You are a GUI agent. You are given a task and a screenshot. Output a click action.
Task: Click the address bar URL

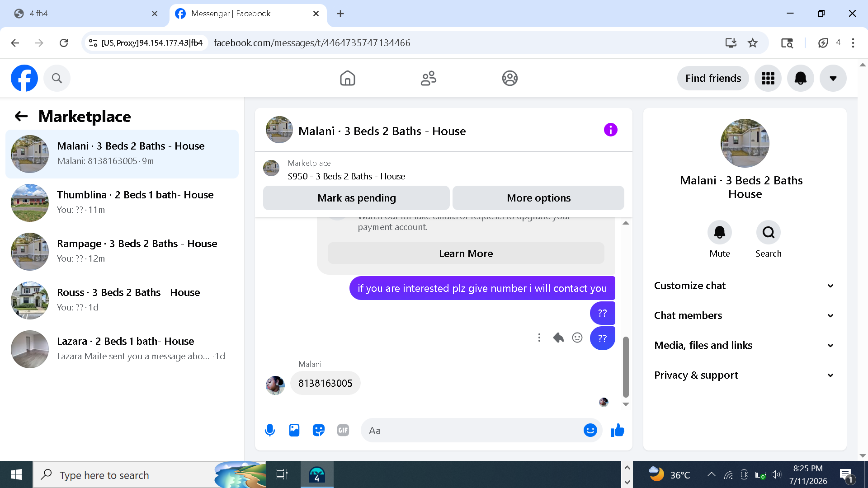click(x=312, y=43)
